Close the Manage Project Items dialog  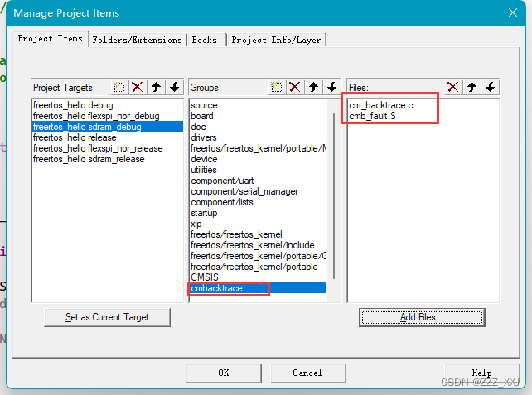click(513, 13)
